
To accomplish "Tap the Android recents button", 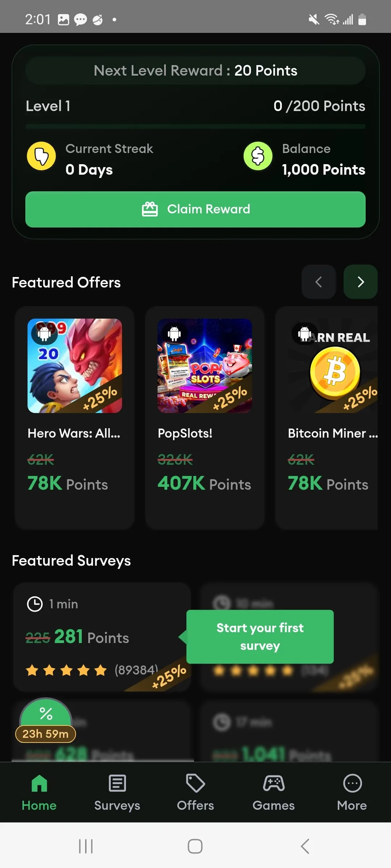I will pos(86,846).
